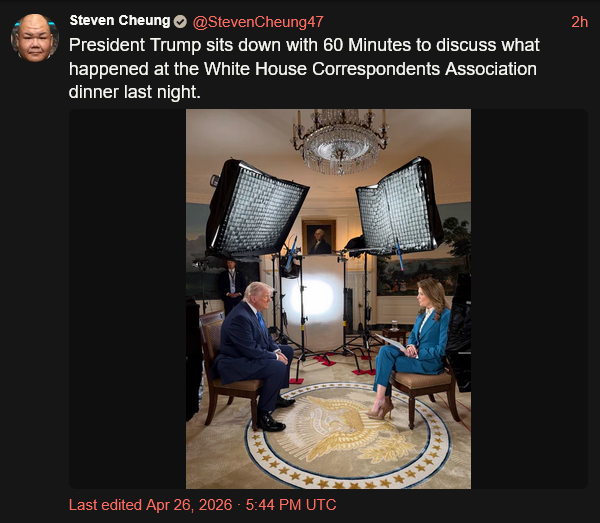Click the man seated in the navy suit
Viewport: 600px width, 523px height.
pos(253,355)
